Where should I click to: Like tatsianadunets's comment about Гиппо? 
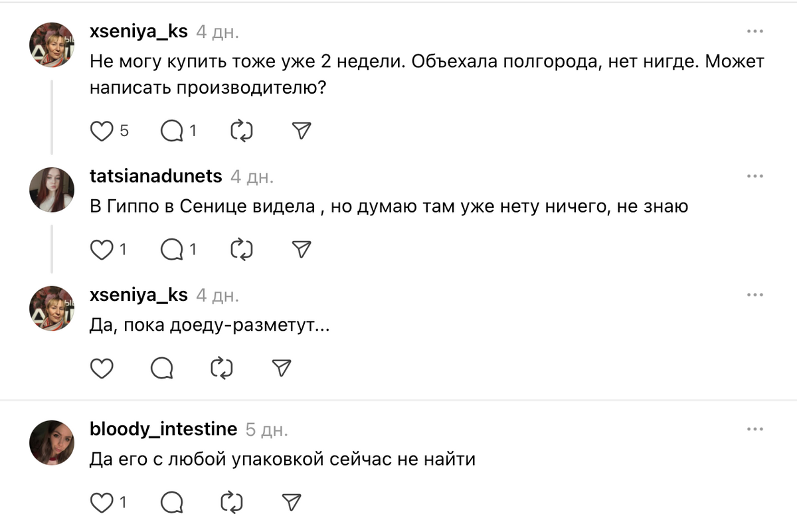coord(102,250)
